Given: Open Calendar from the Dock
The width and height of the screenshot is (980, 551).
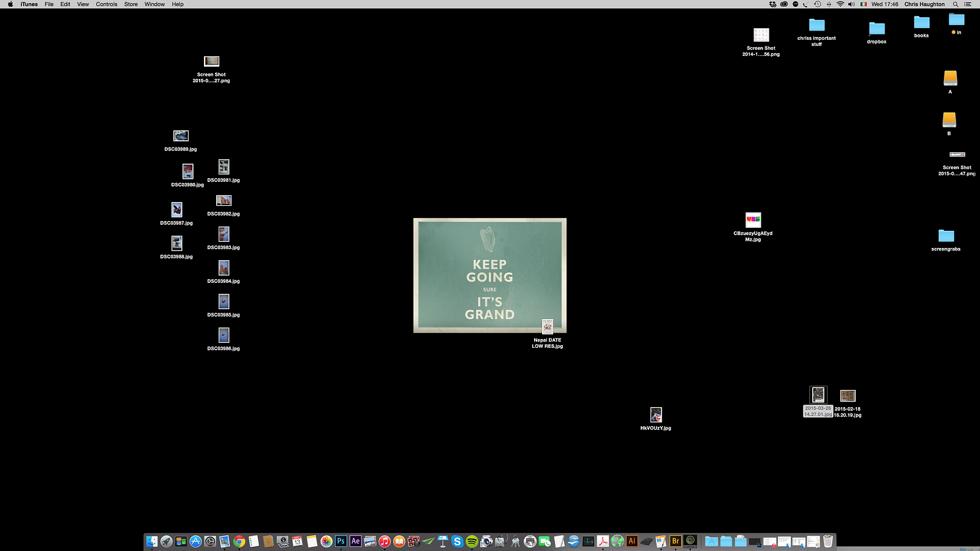Looking at the screenshot, I should coord(297,541).
